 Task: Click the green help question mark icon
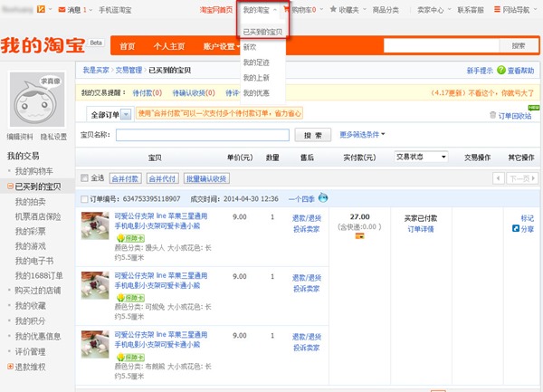pos(501,70)
